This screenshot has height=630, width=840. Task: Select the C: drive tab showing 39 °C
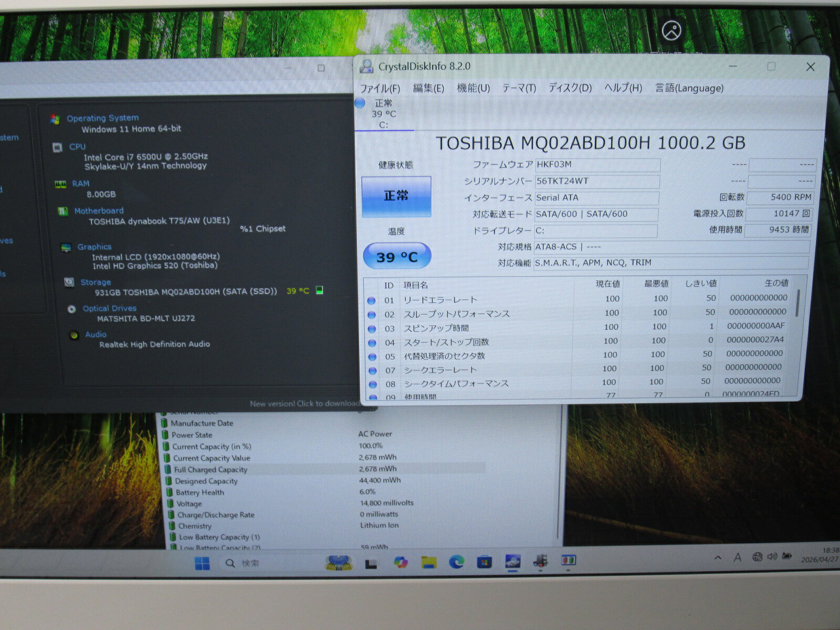384,114
